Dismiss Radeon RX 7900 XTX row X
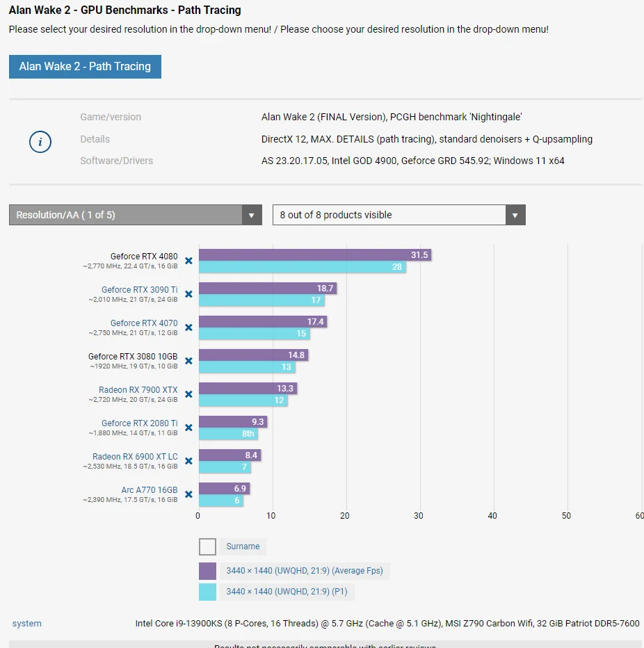The height and width of the screenshot is (648, 644). click(x=188, y=394)
